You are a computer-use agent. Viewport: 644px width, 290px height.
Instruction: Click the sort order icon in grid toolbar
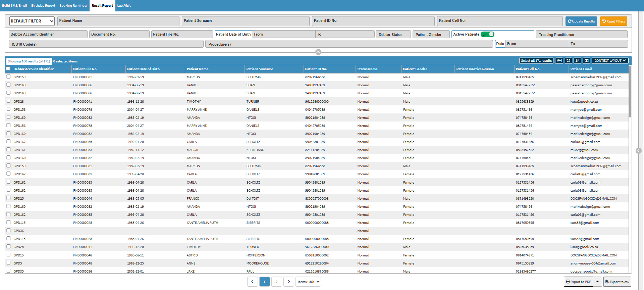tap(577, 61)
